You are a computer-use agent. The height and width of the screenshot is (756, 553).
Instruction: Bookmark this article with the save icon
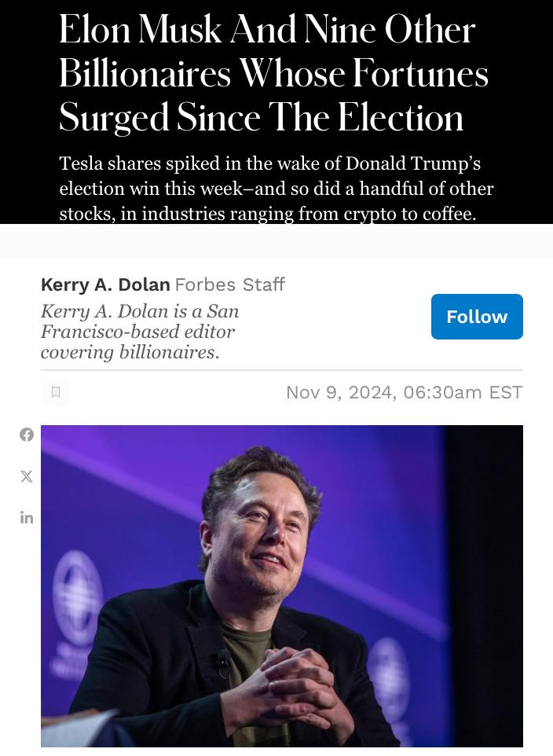(x=56, y=392)
